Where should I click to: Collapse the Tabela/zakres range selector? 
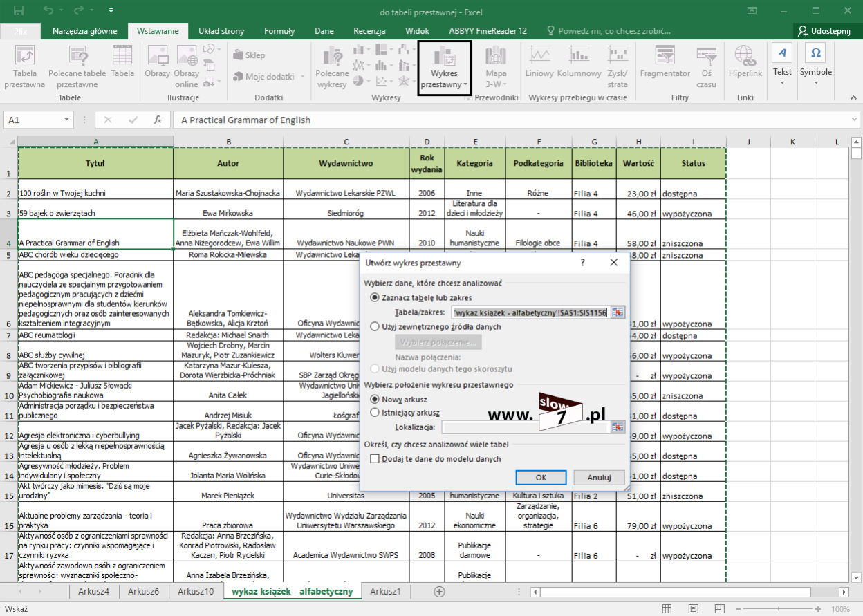point(618,312)
